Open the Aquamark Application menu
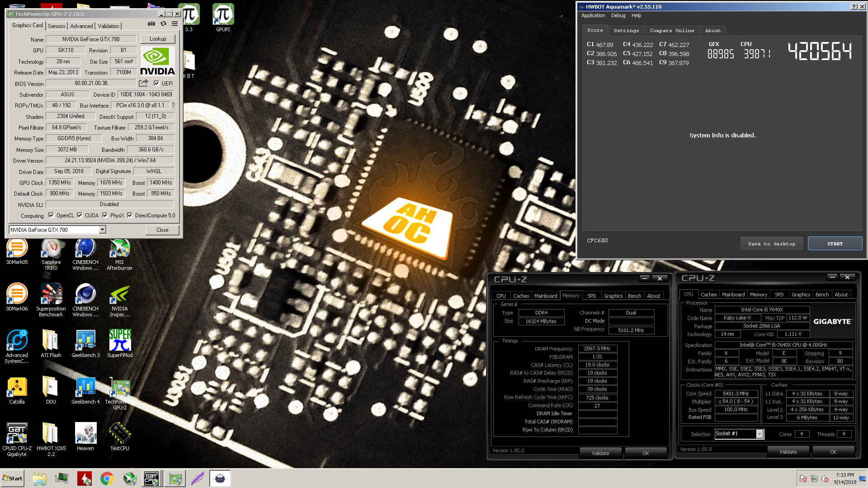This screenshot has height=488, width=868. (x=593, y=15)
